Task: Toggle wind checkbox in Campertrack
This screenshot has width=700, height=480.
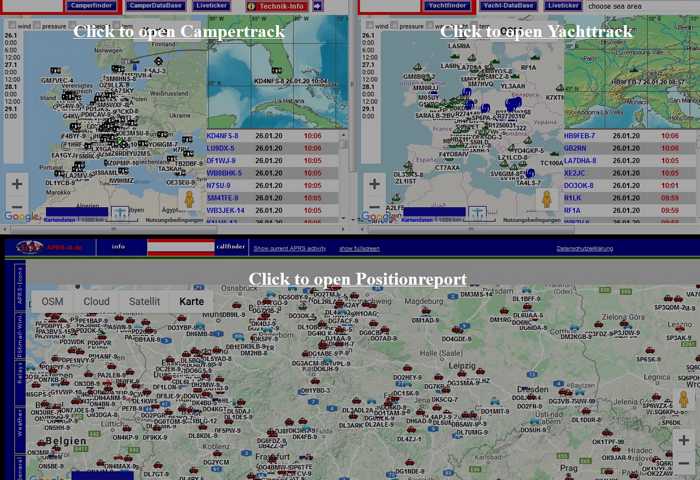Action: [x=12, y=26]
